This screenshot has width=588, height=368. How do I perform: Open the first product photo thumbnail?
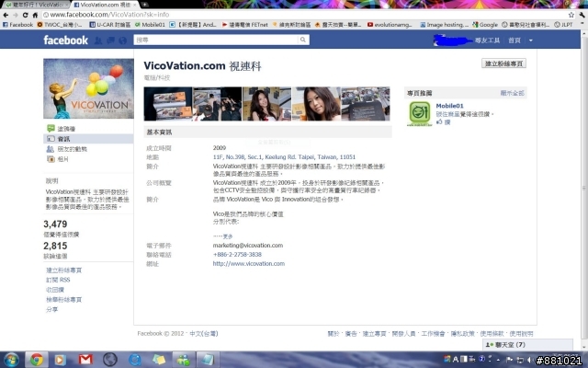[x=168, y=104]
